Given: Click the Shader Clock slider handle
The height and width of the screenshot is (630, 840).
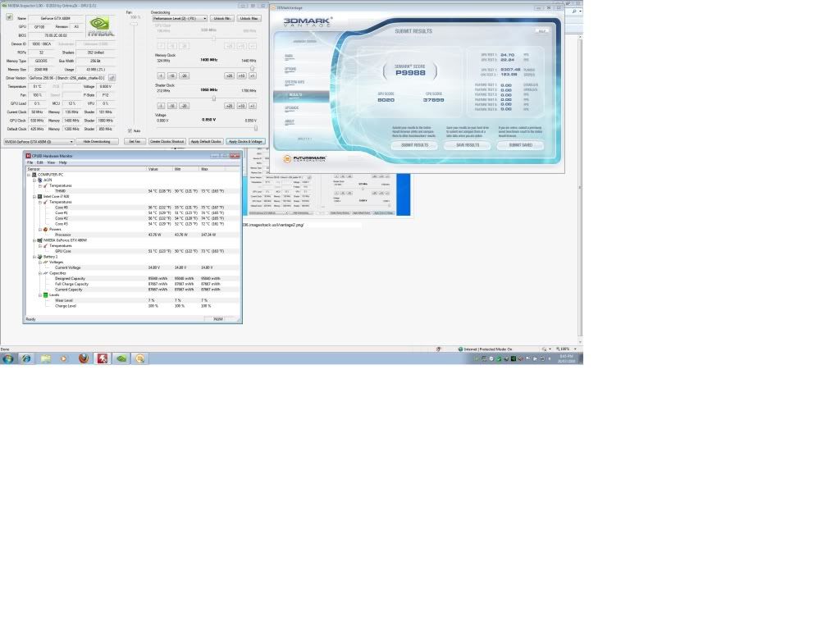Looking at the screenshot, I should 214,98.
